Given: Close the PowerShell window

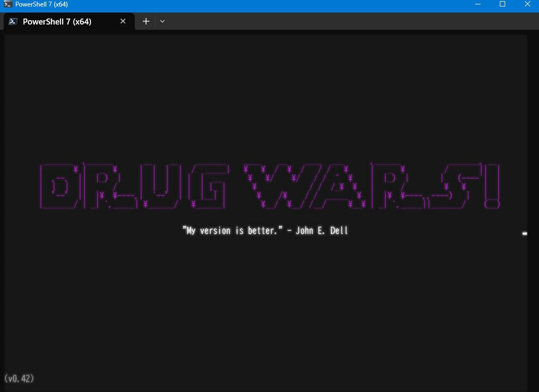Looking at the screenshot, I should click(528, 4).
